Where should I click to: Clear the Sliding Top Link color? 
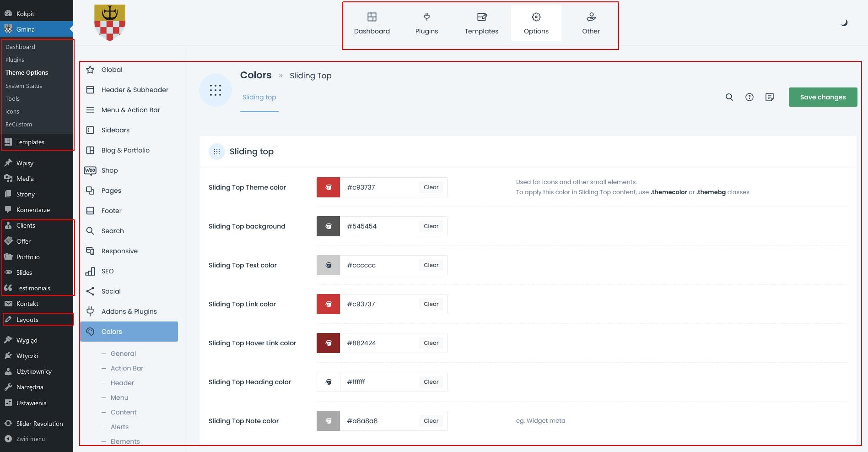(x=431, y=304)
